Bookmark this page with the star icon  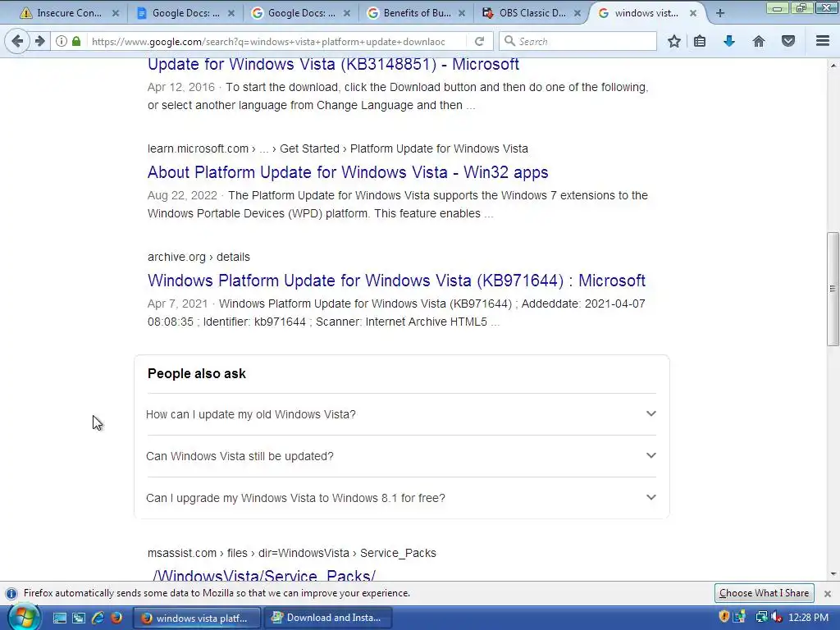(674, 41)
